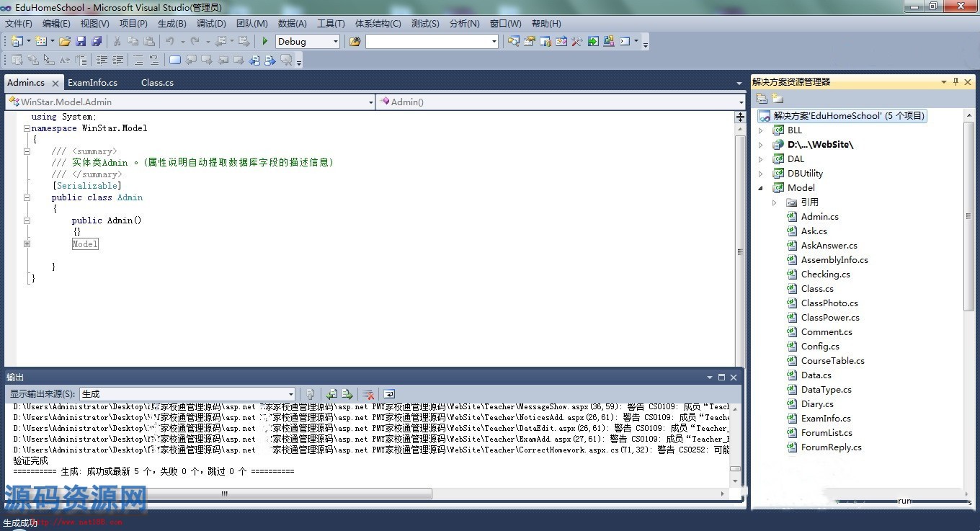Toggle word wrap in the Output panel

[389, 394]
